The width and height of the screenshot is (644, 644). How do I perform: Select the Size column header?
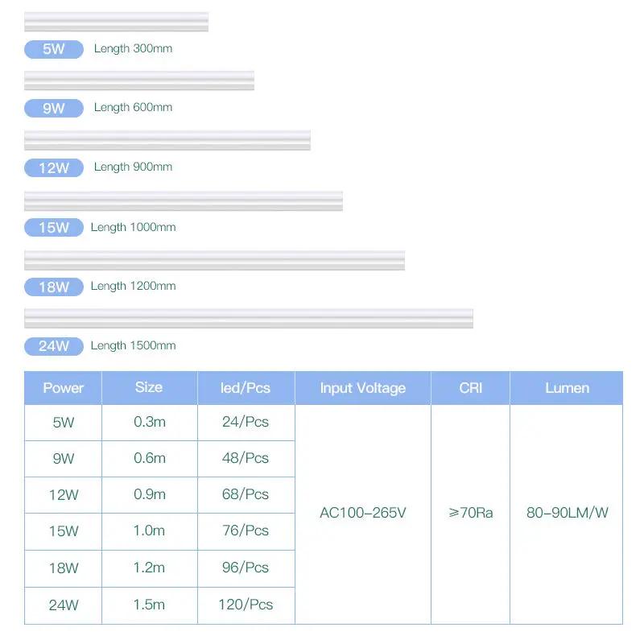click(149, 387)
